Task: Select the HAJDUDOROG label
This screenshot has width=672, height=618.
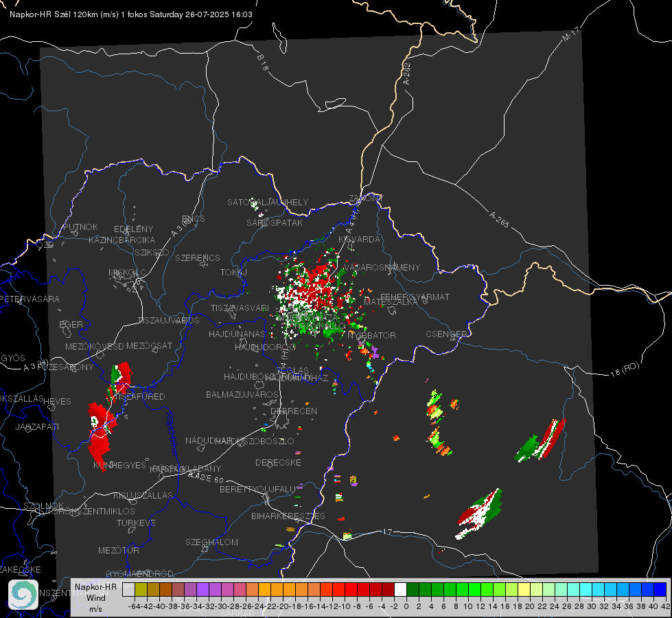Action: [x=265, y=347]
